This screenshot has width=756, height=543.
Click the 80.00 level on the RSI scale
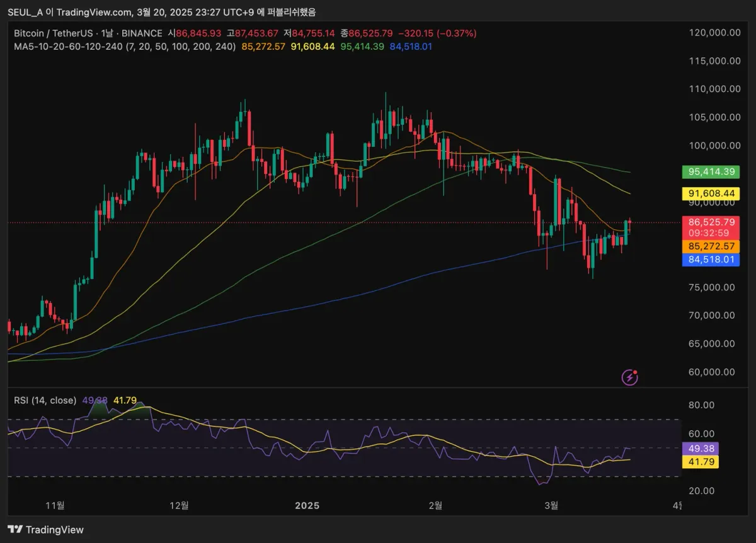(702, 405)
